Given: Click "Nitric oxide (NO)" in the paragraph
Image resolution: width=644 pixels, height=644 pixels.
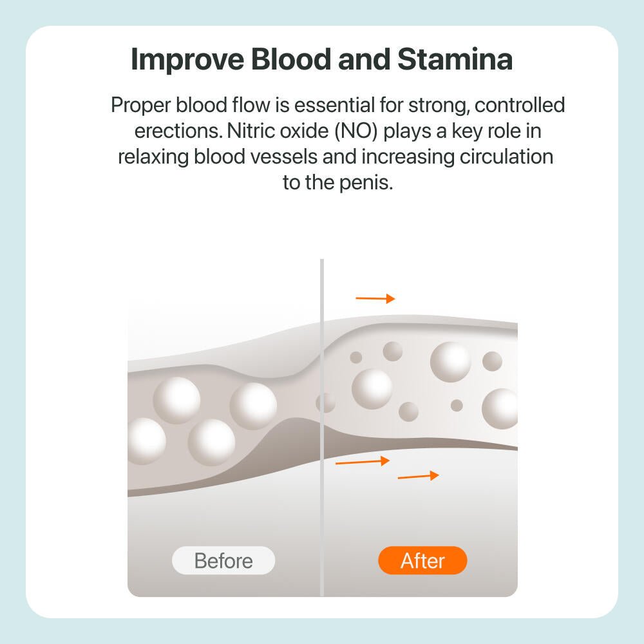Looking at the screenshot, I should [302, 131].
